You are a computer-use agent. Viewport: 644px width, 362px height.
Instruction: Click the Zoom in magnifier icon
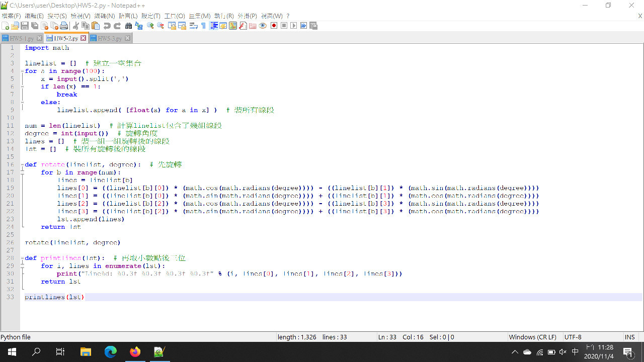[150, 26]
